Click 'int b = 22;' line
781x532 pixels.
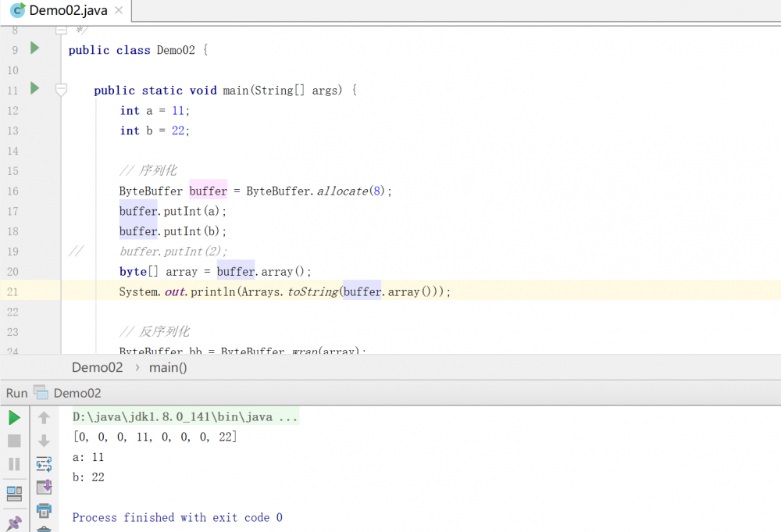(155, 130)
